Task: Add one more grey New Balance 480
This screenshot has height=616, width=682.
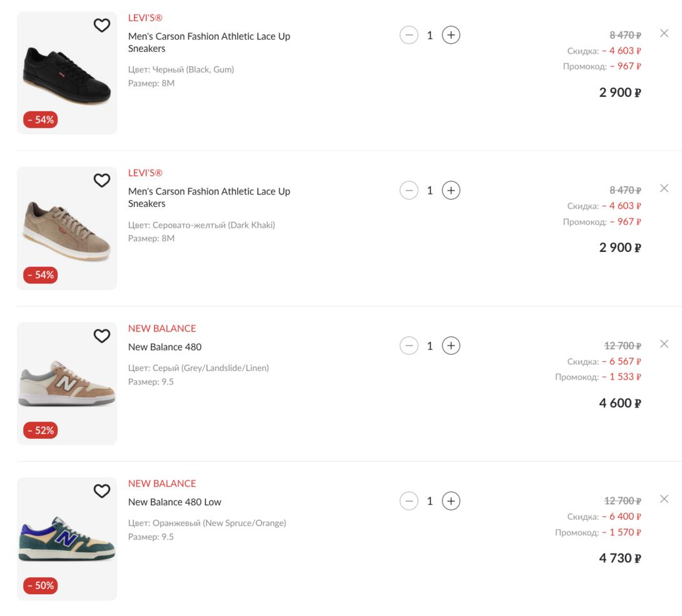Action: click(451, 346)
